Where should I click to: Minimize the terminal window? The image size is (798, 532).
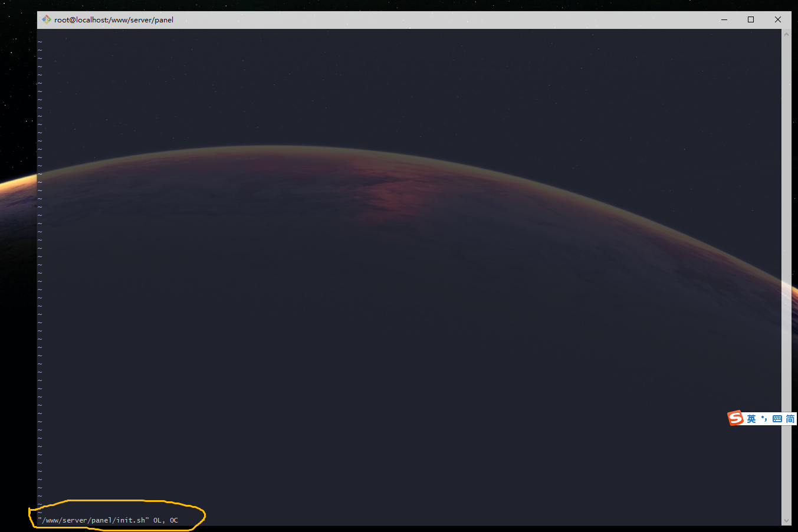point(724,19)
